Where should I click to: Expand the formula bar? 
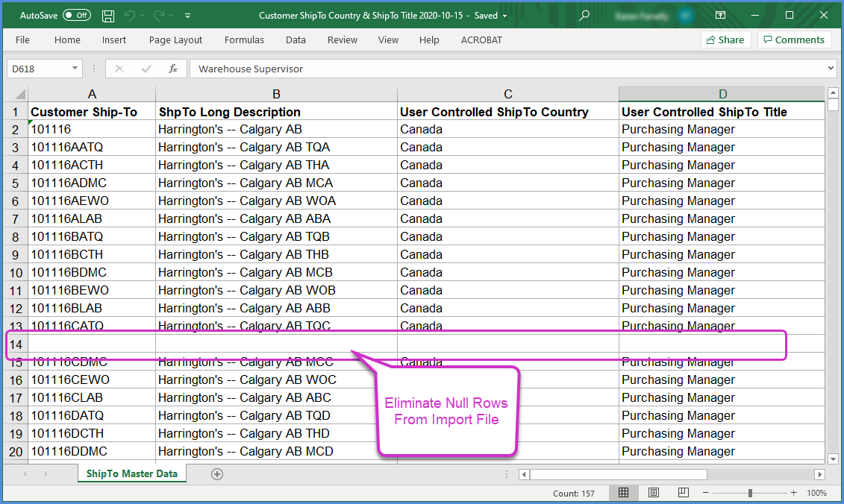(x=831, y=69)
